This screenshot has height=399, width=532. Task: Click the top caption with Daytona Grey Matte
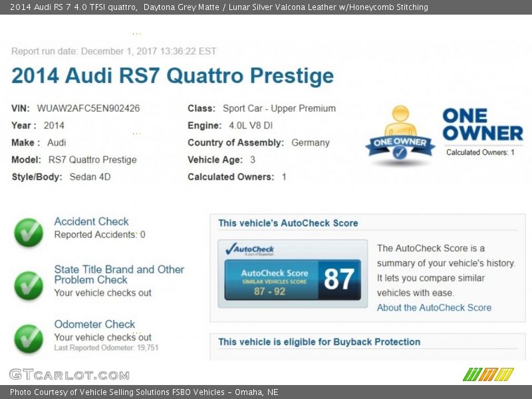tap(219, 7)
